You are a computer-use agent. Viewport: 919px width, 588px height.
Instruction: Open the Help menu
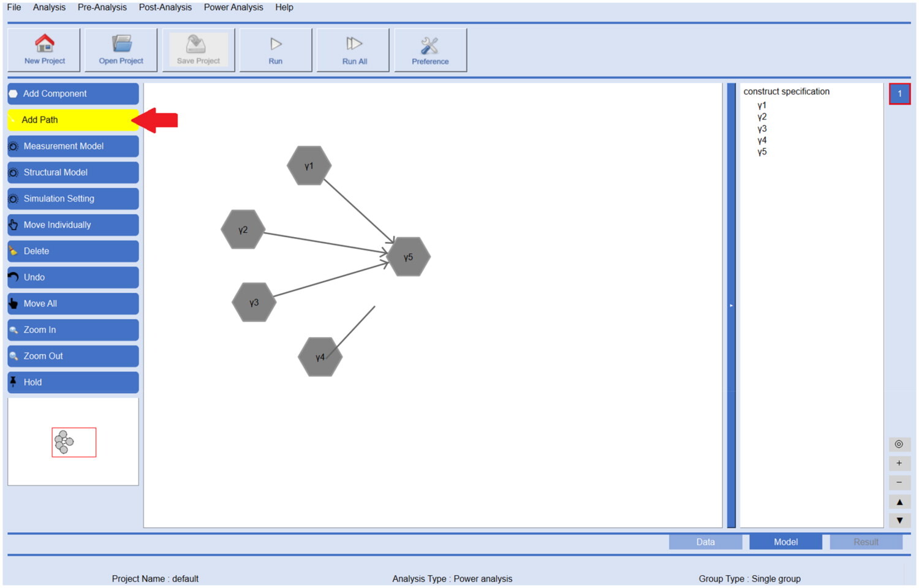point(284,7)
